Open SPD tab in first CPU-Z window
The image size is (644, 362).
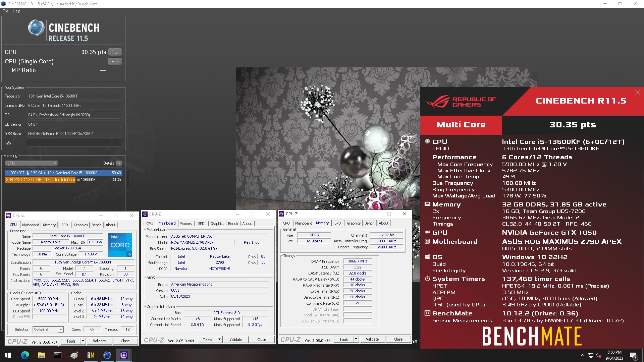point(65,225)
